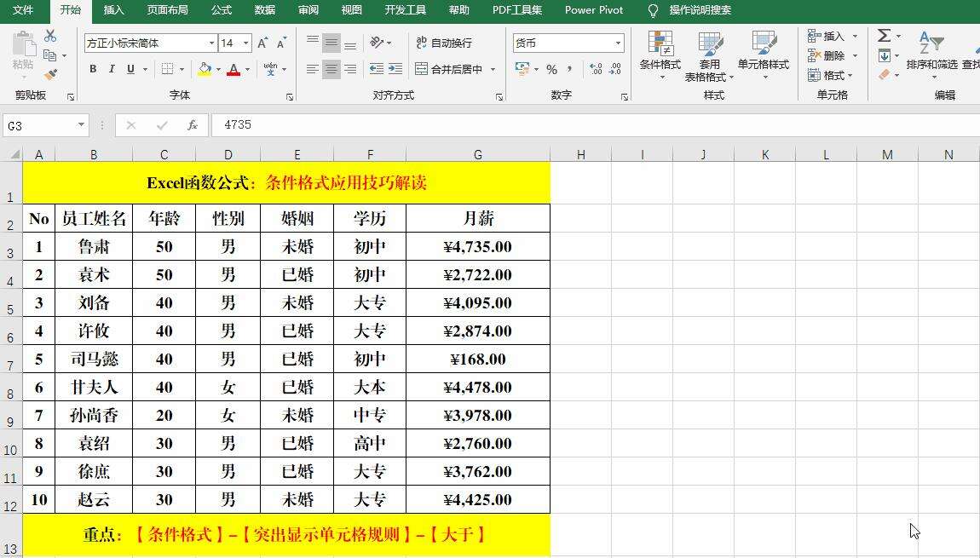Switch to the 公式 tab

222,10
